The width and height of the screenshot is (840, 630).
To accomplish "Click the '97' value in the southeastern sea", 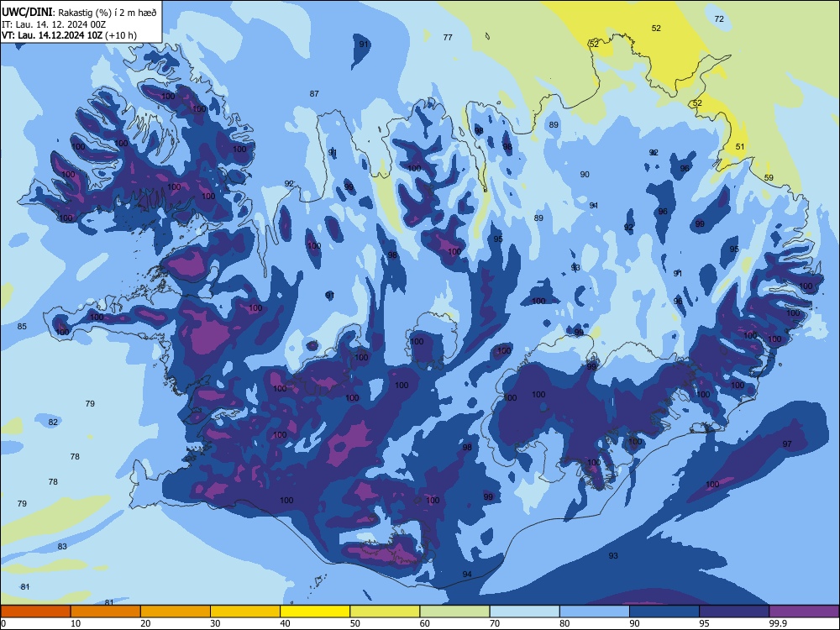I will click(787, 444).
